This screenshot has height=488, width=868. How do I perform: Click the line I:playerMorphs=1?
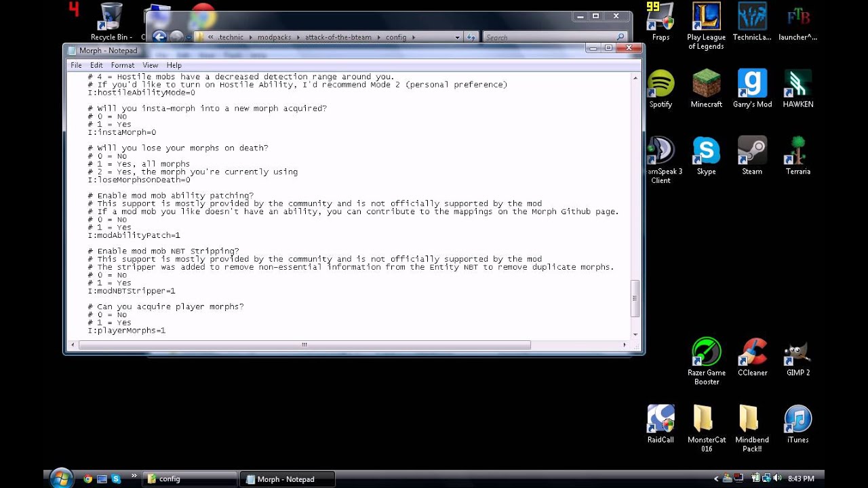(x=126, y=330)
